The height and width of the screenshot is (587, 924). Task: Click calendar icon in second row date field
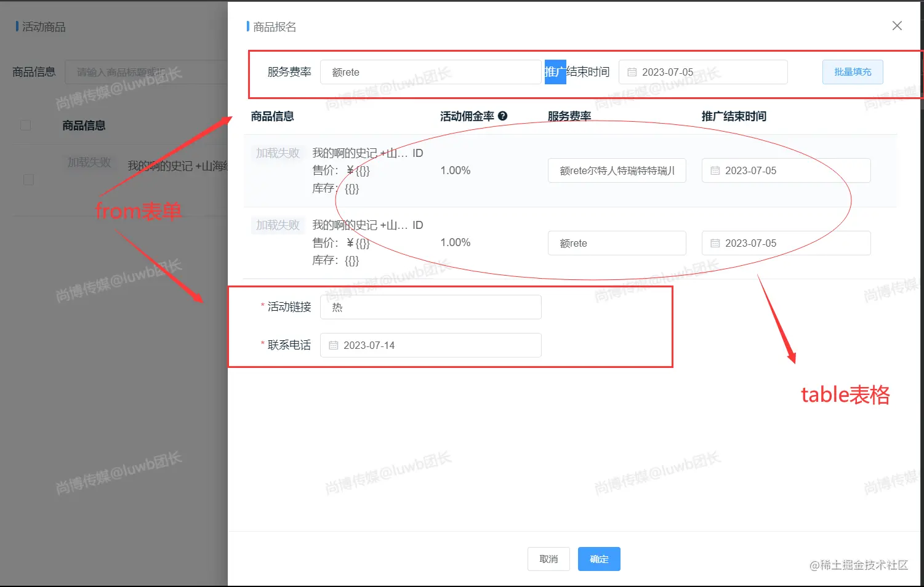pos(715,244)
